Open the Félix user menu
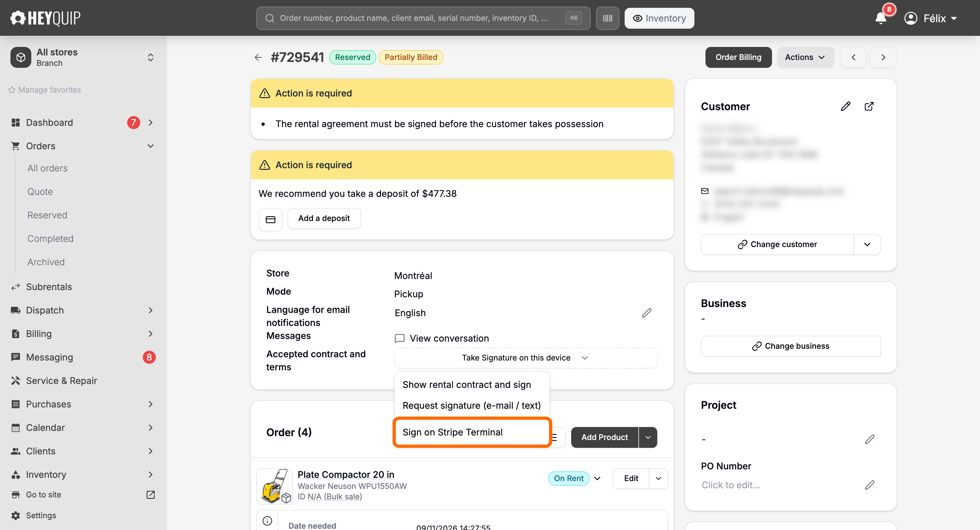Viewport: 980px width, 530px height. (930, 18)
